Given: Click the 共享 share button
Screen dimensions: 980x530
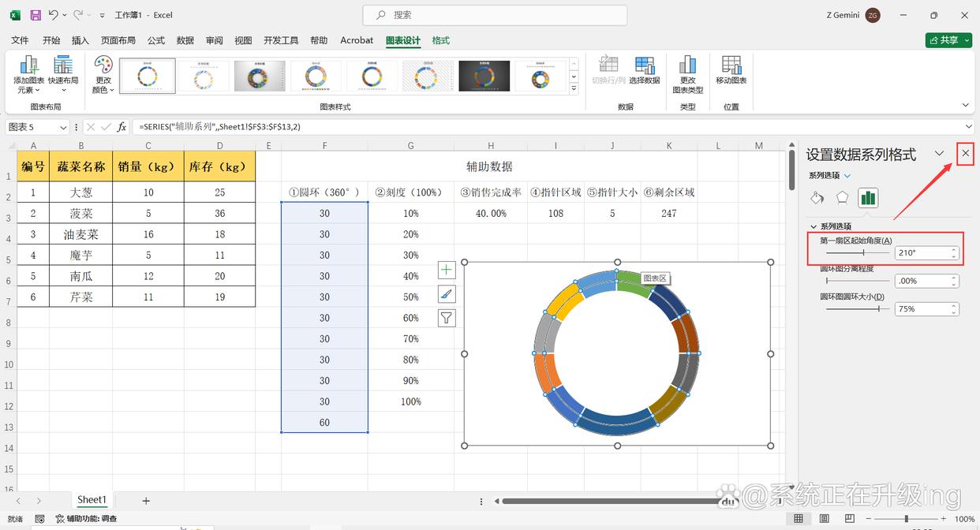Looking at the screenshot, I should (x=948, y=39).
